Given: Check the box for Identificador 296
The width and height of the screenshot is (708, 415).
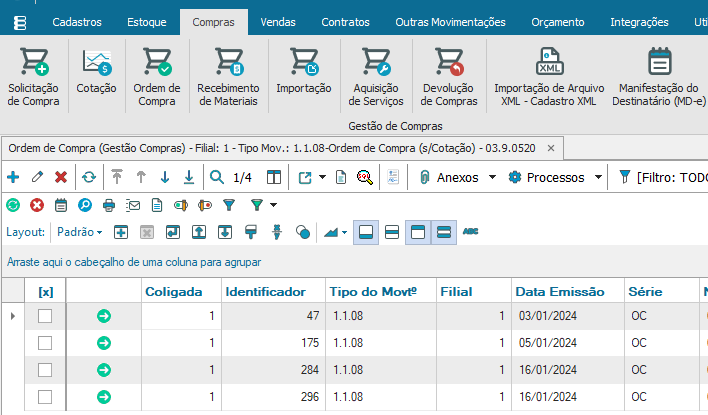Looking at the screenshot, I should 44,397.
